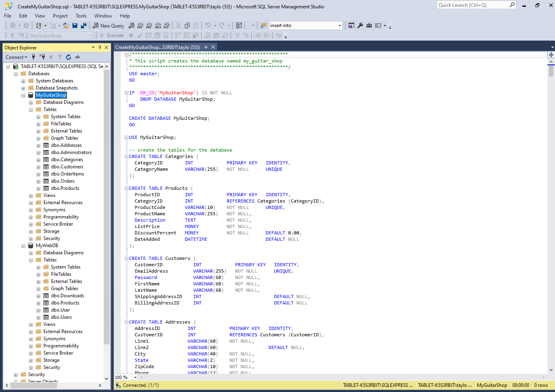Collapse the TABLET-K5S3RBJT\SQLEXPRESS server node
The width and height of the screenshot is (555, 392).
(8, 66)
